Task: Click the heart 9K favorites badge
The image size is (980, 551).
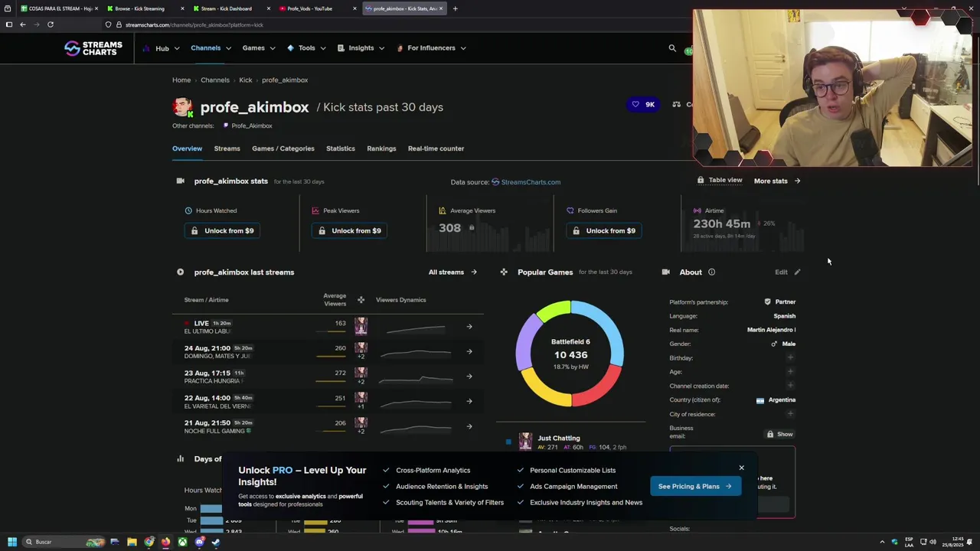Action: [x=643, y=104]
